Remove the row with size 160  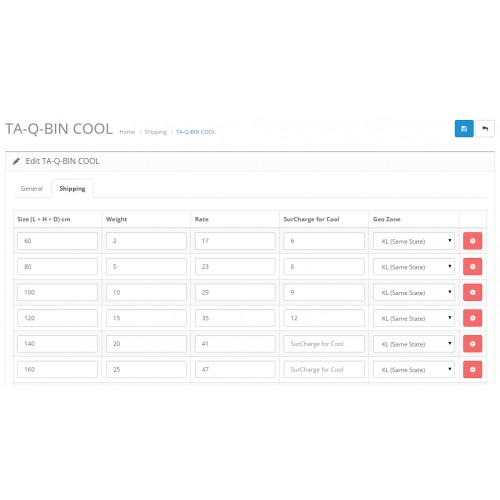(472, 369)
